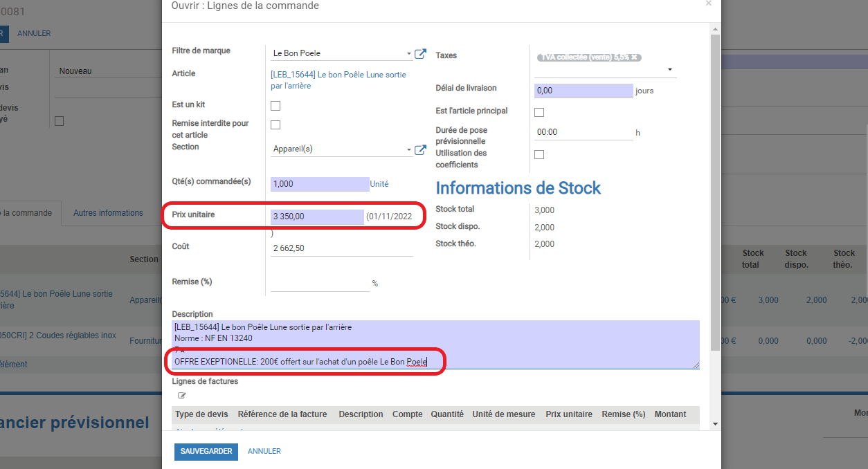The image size is (868, 469).
Task: Click the Montant column header
Action: [x=670, y=414]
